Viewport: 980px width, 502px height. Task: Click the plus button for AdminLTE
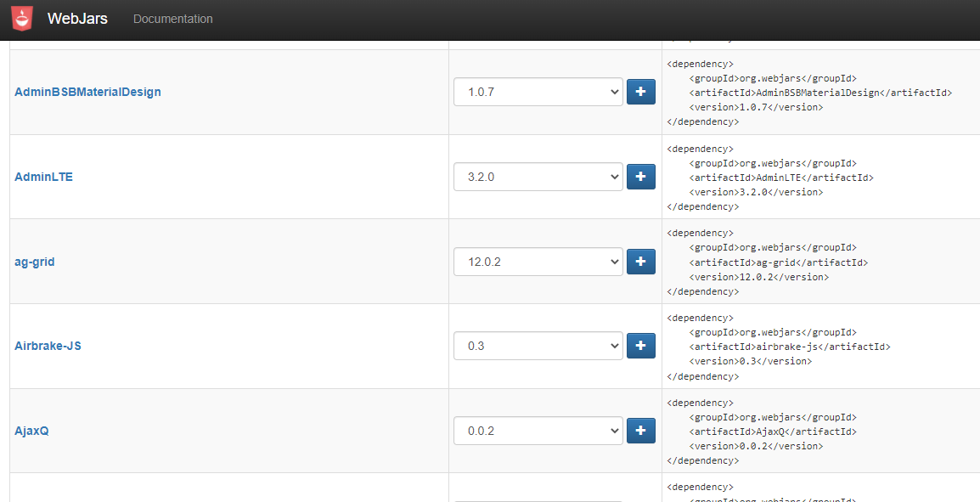(640, 177)
